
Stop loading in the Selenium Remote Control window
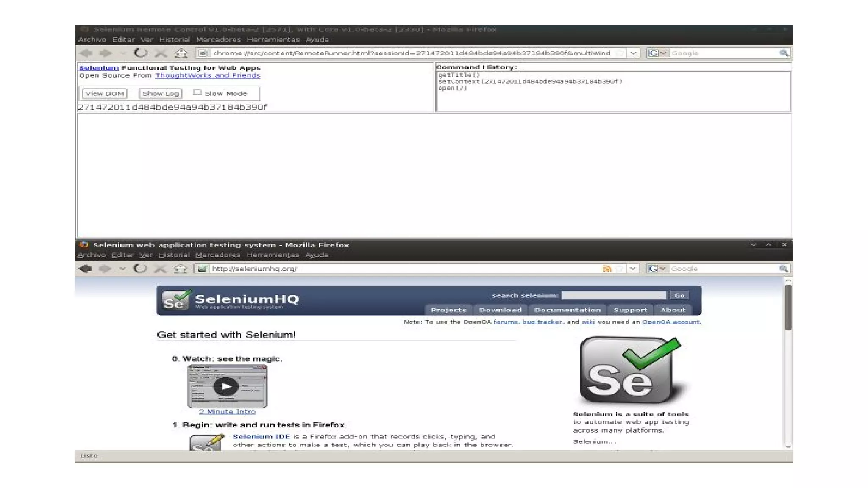pyautogui.click(x=161, y=53)
